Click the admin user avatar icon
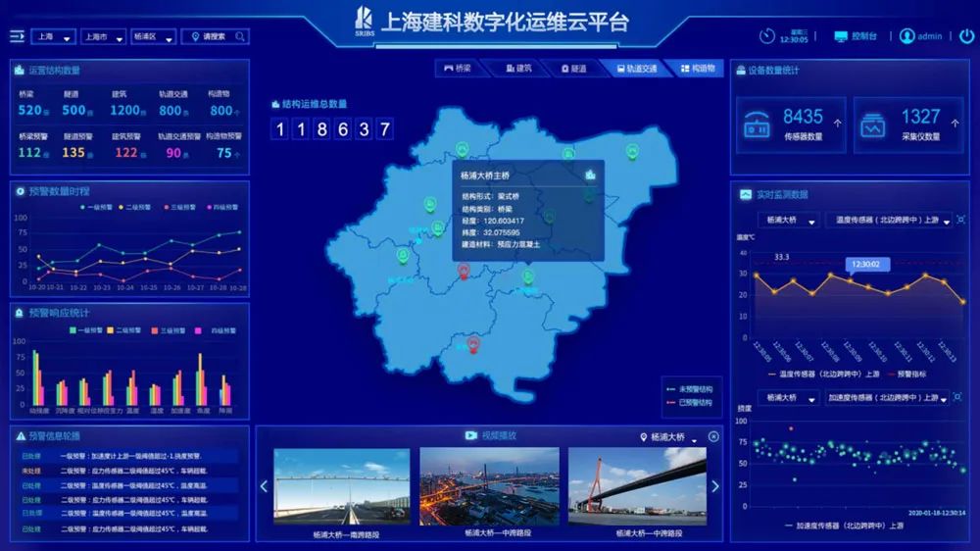 [x=906, y=36]
